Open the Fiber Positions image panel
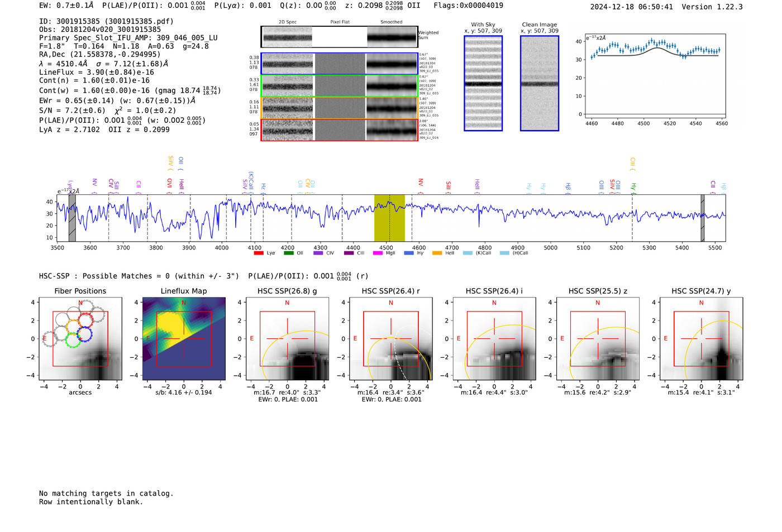The width and height of the screenshot is (782, 532). pyautogui.click(x=80, y=338)
